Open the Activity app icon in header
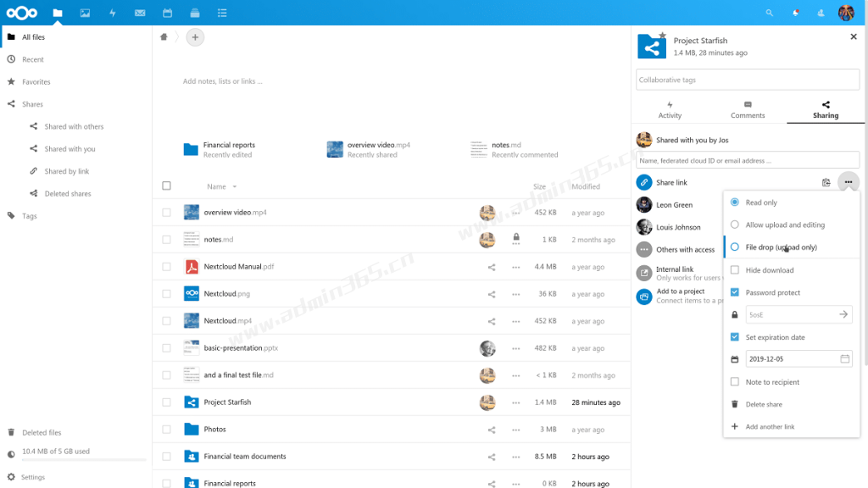This screenshot has width=868, height=488. coord(113,13)
